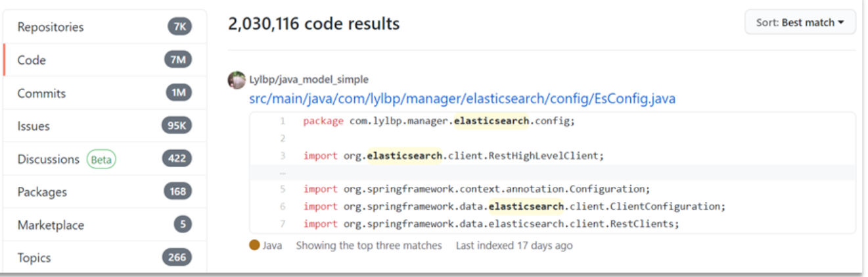
Task: Click the 266 Topics count badge
Action: coord(177,257)
